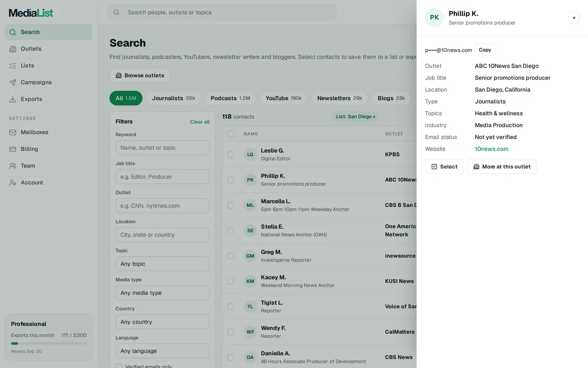588x368 pixels.
Task: Open the Exports section
Action: pyautogui.click(x=49, y=99)
